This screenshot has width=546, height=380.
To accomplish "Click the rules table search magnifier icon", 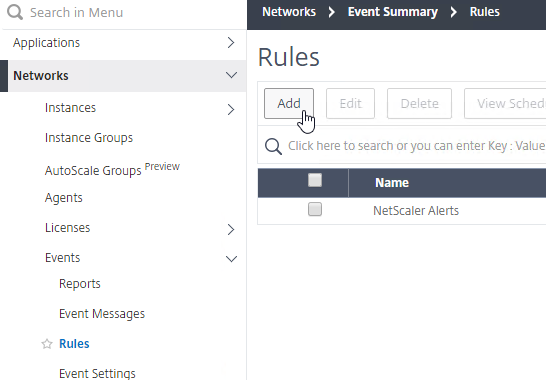I will point(273,146).
